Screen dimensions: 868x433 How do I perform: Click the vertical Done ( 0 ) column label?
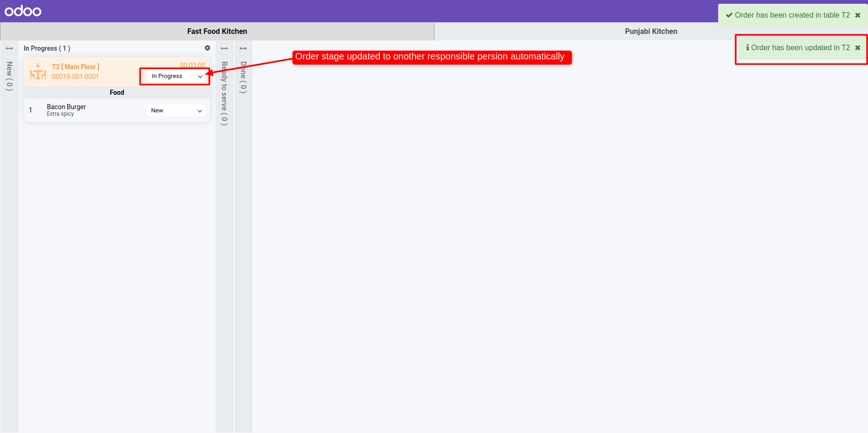point(243,78)
